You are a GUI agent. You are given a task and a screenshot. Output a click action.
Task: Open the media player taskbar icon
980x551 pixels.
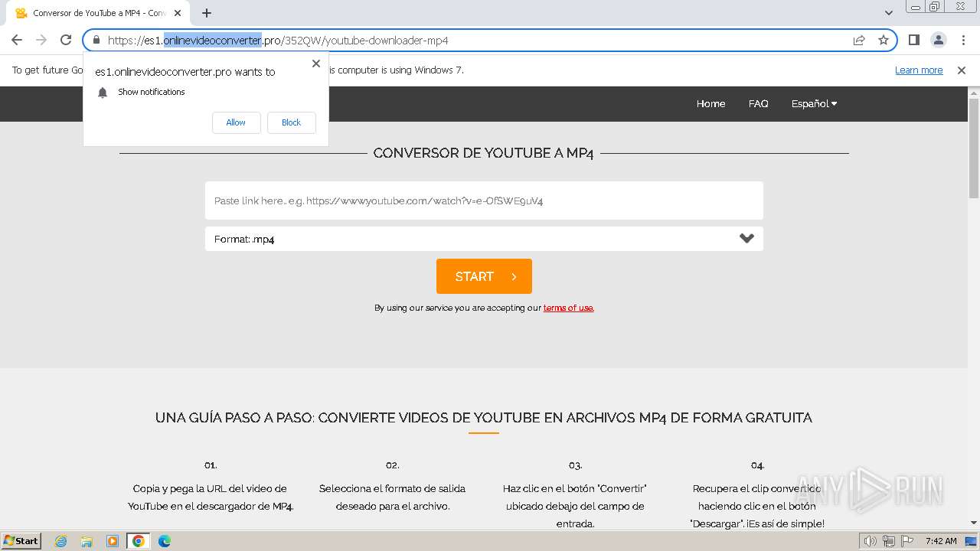(113, 541)
